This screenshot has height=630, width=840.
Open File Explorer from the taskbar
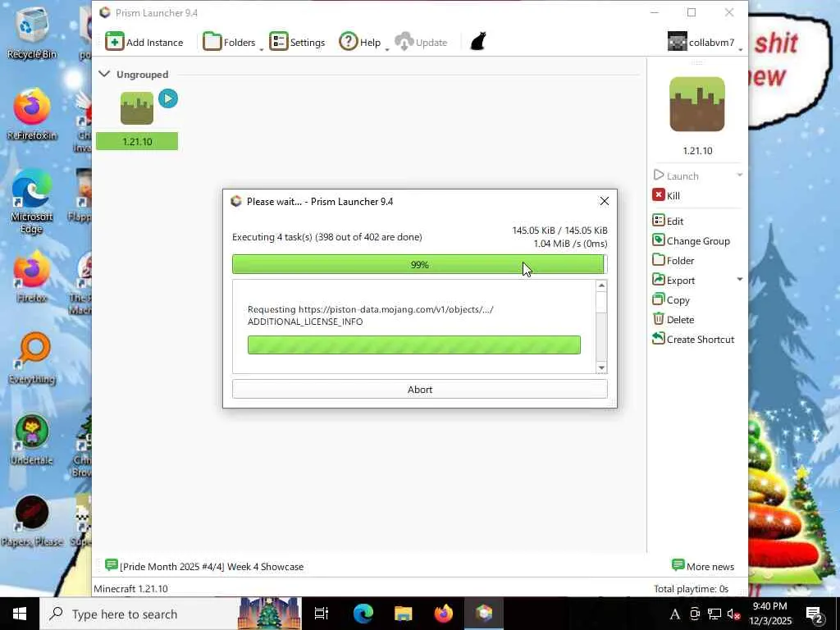(403, 614)
